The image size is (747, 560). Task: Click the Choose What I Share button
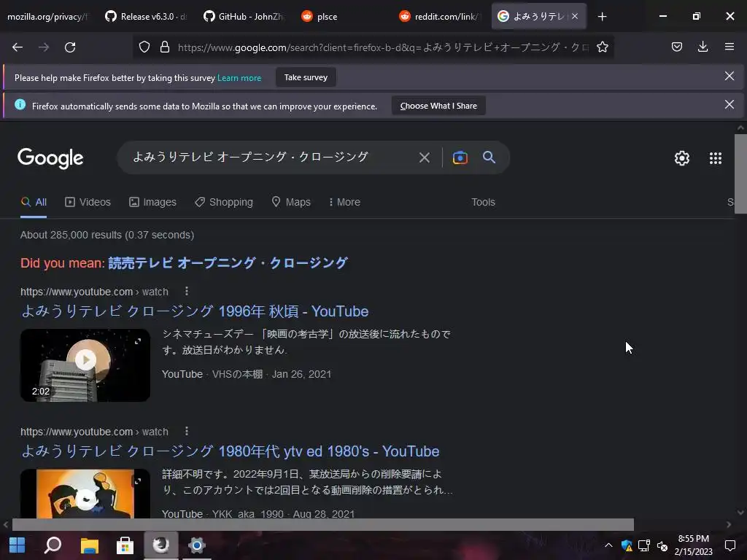[x=438, y=106]
